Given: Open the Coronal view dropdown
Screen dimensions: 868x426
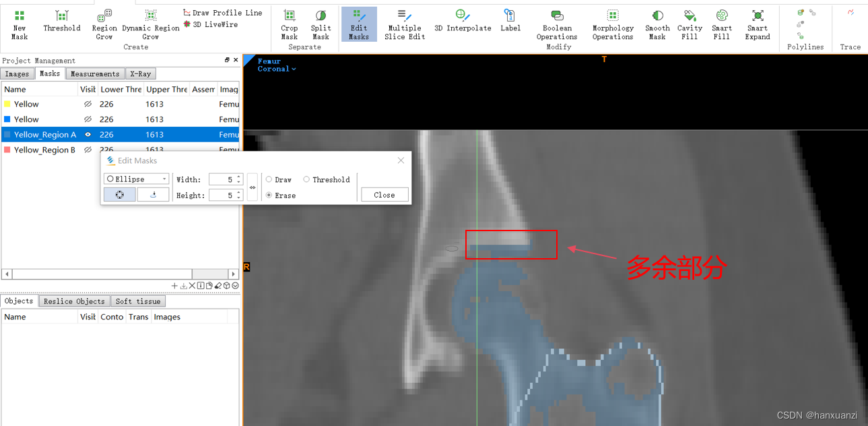Looking at the screenshot, I should 277,69.
